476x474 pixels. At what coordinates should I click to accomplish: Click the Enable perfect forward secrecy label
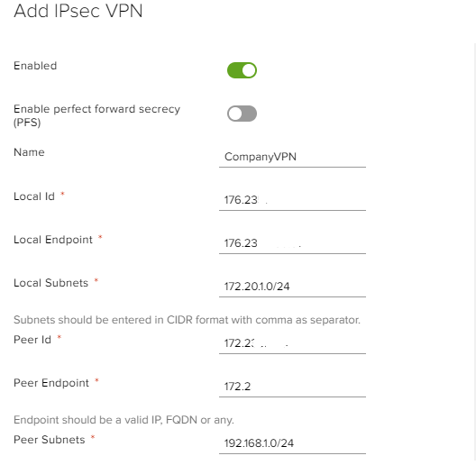[x=96, y=115]
